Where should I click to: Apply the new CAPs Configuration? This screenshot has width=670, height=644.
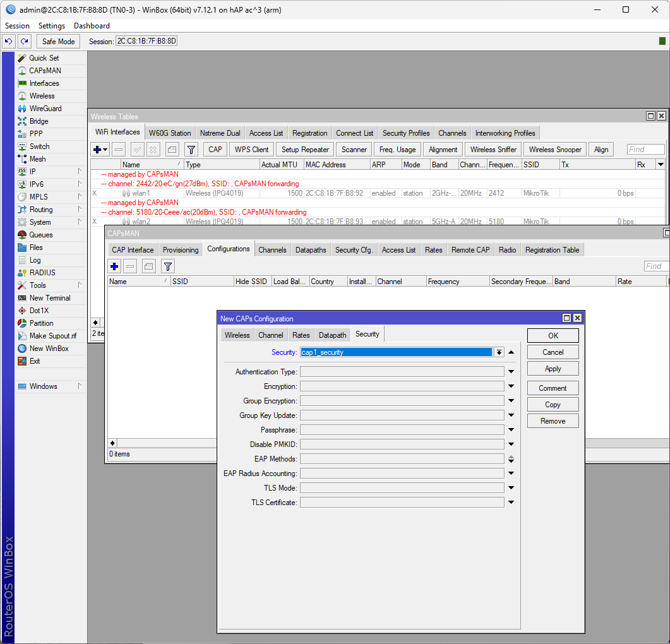pos(553,368)
